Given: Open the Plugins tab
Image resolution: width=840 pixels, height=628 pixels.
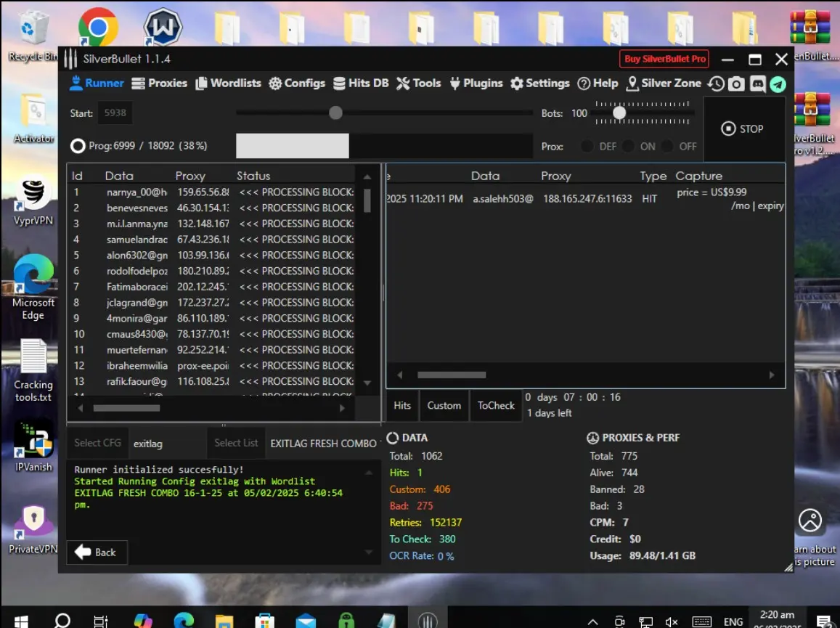Looking at the screenshot, I should pos(476,83).
